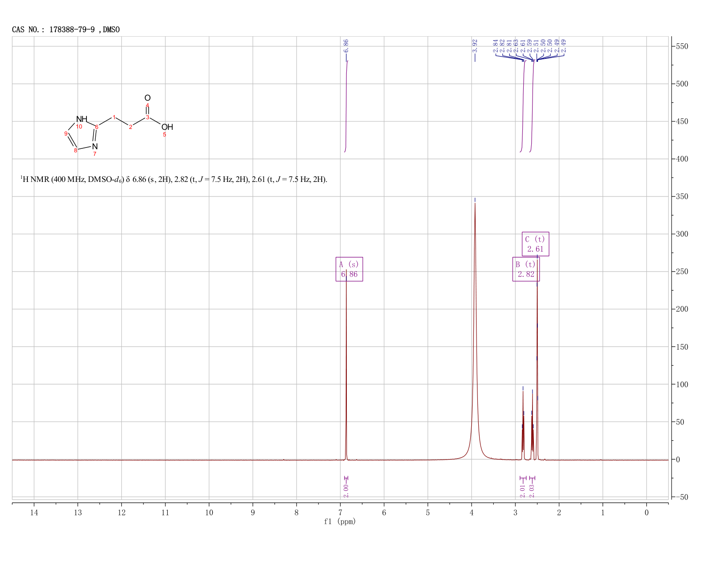Click the integral curve above the 6.86 peak
728x563 pixels.
click(346, 106)
